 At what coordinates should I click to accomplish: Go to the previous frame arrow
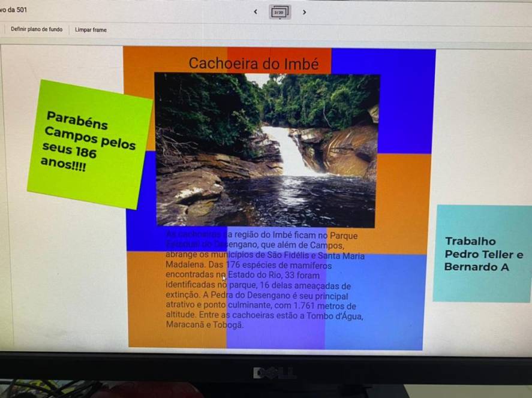256,12
